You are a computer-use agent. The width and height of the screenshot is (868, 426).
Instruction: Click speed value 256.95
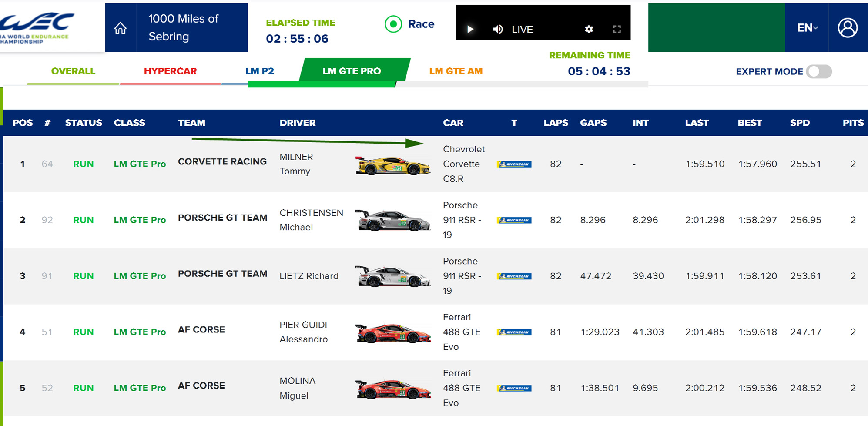pos(806,220)
